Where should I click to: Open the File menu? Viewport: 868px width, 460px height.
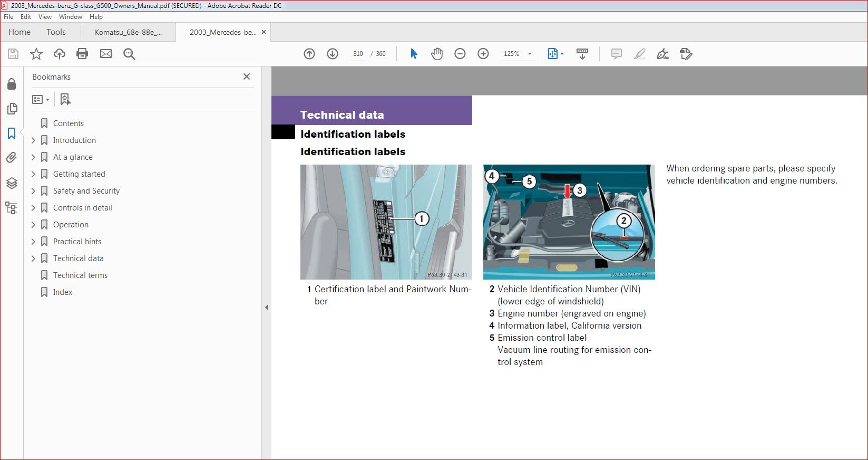coord(8,17)
